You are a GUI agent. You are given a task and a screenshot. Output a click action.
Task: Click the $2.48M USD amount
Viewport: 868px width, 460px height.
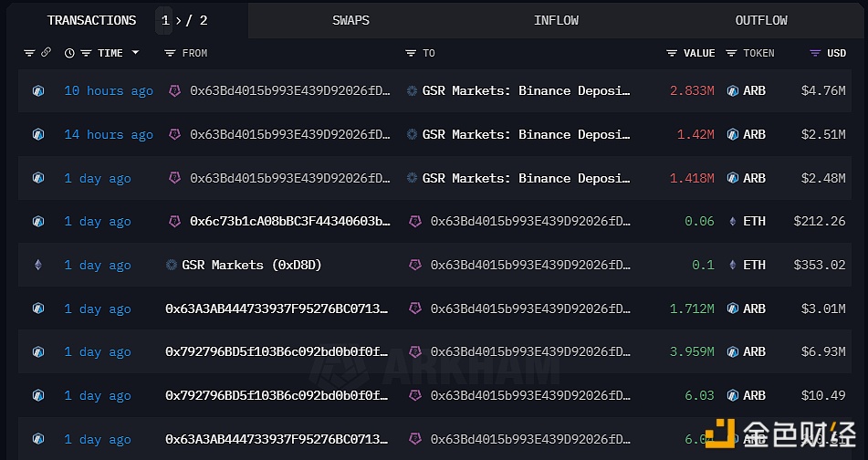click(823, 178)
